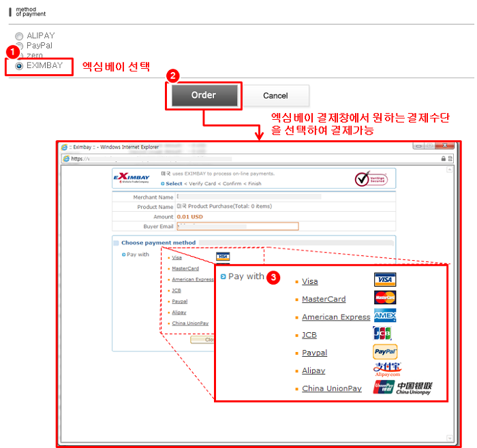Close the Eximbay Internet Explorer window
This screenshot has width=477, height=448.
[445, 146]
